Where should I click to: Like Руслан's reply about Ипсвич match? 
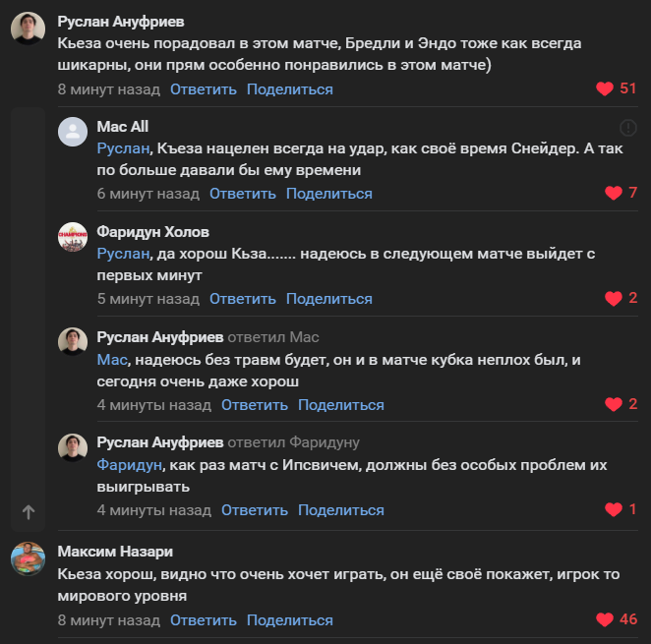click(614, 510)
